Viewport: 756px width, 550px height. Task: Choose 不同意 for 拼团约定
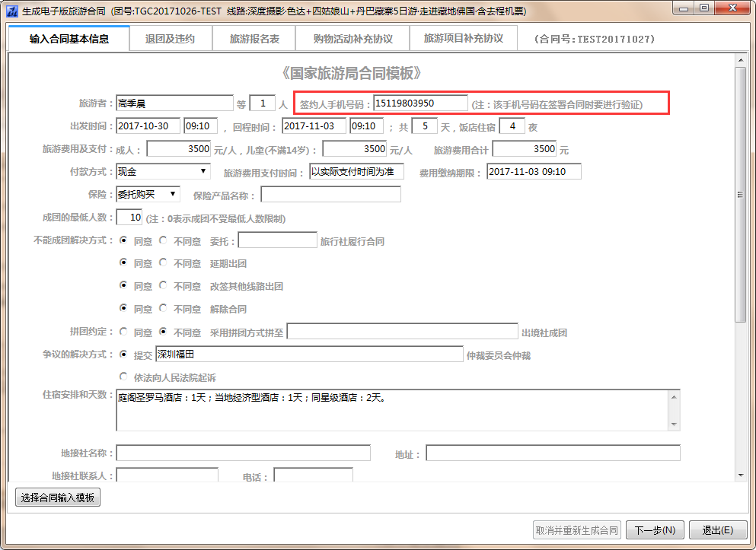164,332
